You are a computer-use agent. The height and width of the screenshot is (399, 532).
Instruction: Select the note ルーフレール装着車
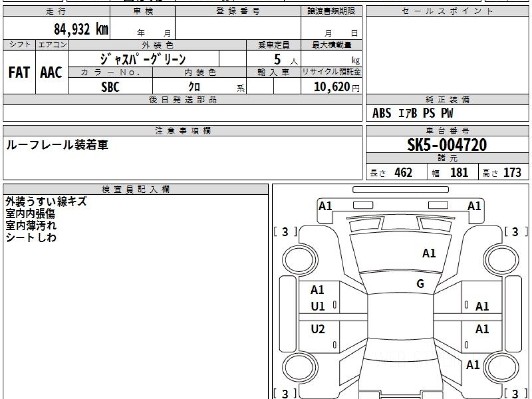click(x=56, y=145)
